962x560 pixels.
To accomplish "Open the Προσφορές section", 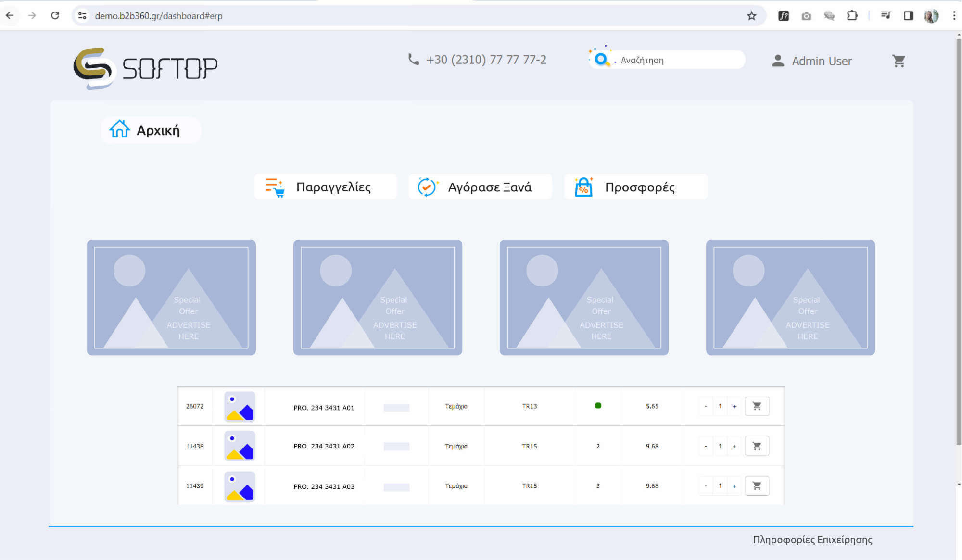I will (x=635, y=187).
